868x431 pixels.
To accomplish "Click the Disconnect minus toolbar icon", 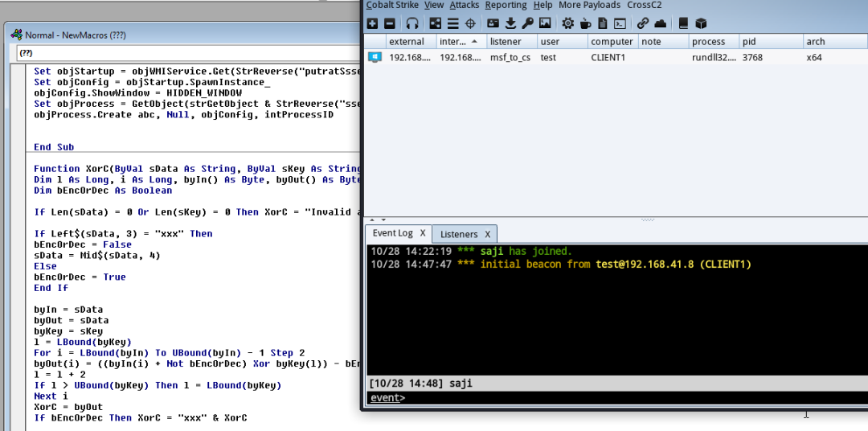I will tap(390, 23).
